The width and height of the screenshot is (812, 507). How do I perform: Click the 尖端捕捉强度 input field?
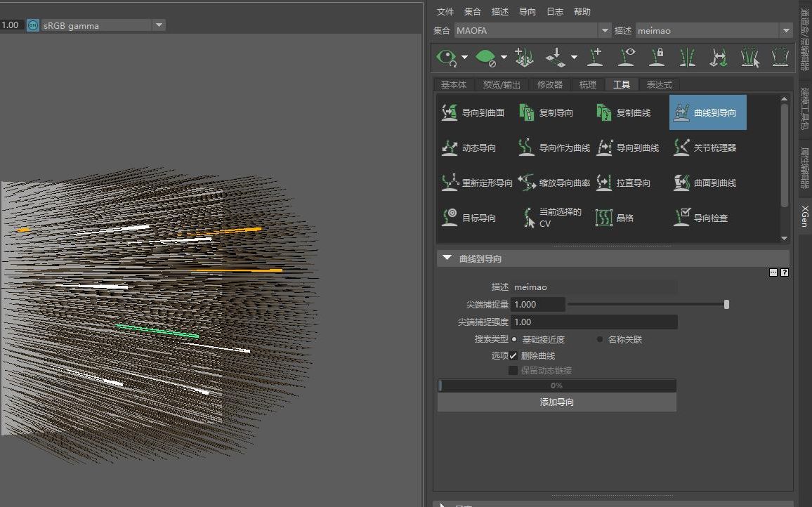click(x=594, y=322)
